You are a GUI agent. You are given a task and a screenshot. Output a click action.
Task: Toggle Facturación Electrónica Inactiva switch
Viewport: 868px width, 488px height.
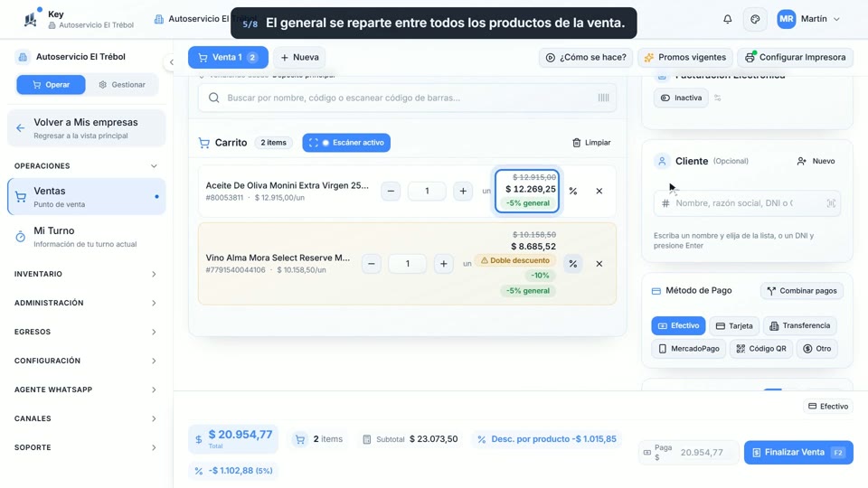coord(681,98)
